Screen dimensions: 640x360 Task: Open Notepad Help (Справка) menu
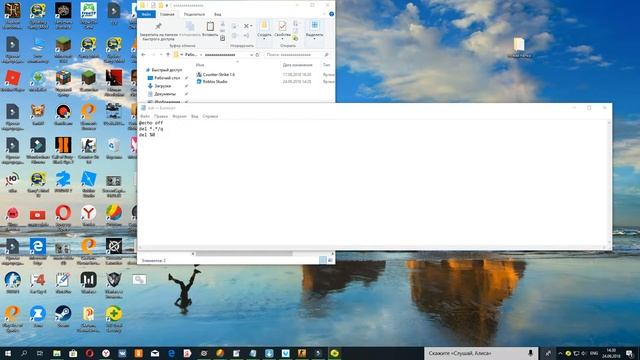coord(210,116)
